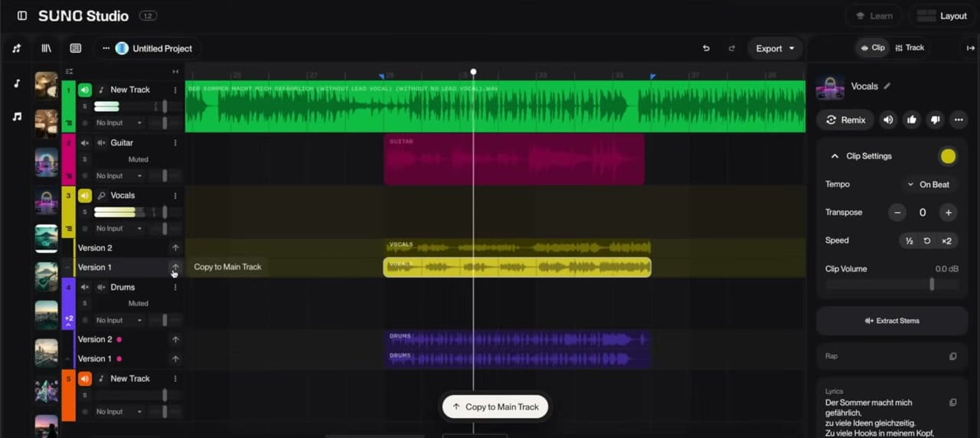Set clip speed to half
Viewport: 980px width, 438px height.
(909, 240)
